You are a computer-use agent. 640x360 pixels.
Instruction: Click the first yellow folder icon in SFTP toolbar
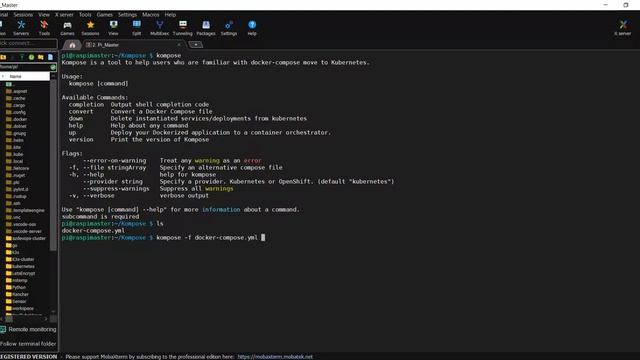click(3, 57)
